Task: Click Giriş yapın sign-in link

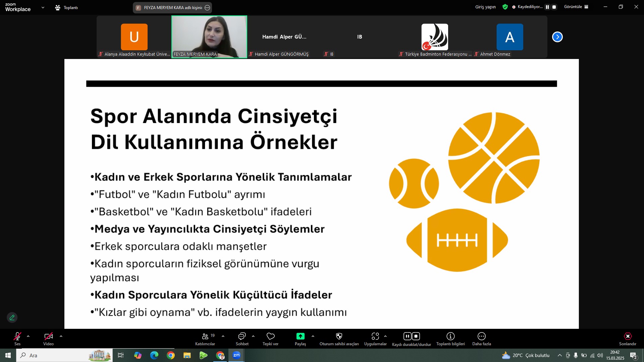Action: (485, 7)
